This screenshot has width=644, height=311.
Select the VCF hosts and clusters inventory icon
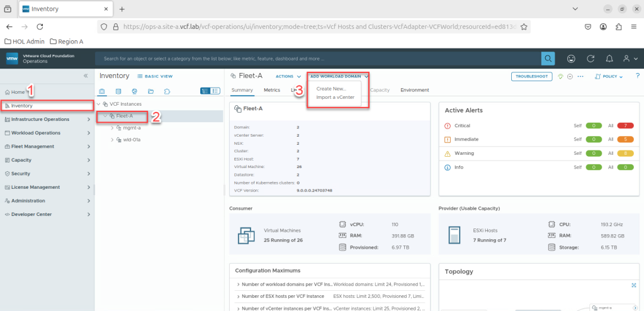102,91
